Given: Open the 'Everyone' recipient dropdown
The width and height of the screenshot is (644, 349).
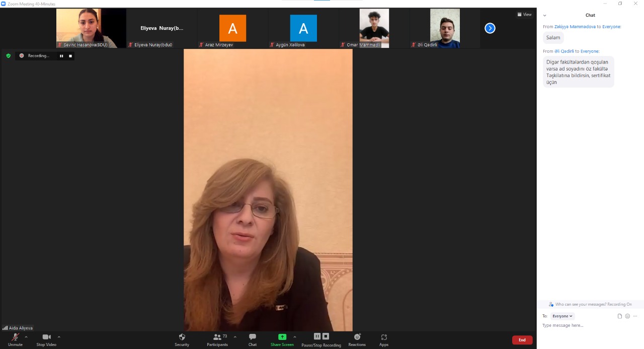Looking at the screenshot, I should (562, 316).
